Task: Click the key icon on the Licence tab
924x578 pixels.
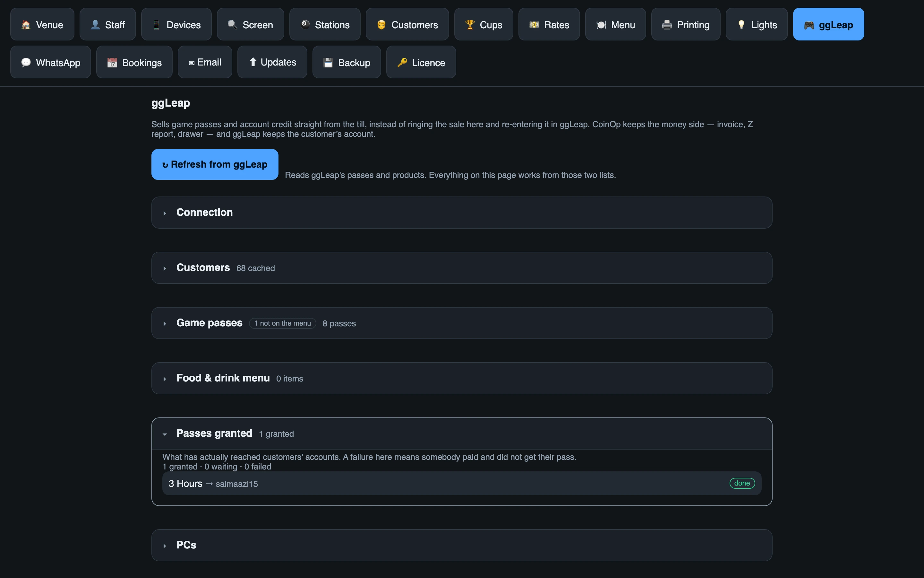Action: click(x=402, y=62)
